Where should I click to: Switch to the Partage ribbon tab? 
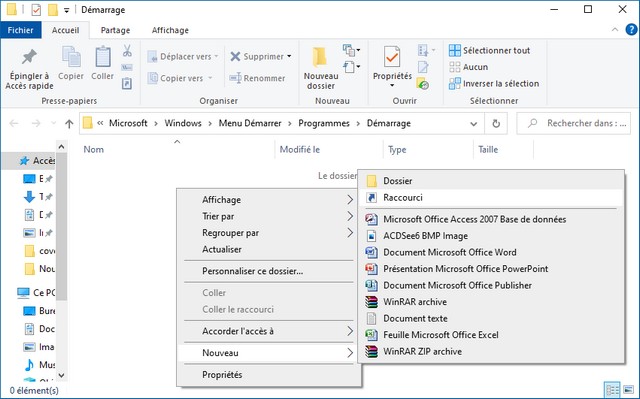116,30
